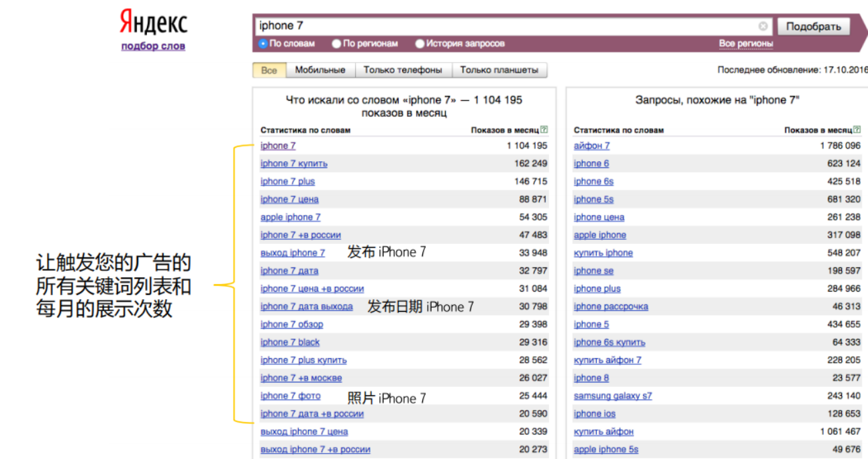Clear the search field with the X icon

pos(763,26)
